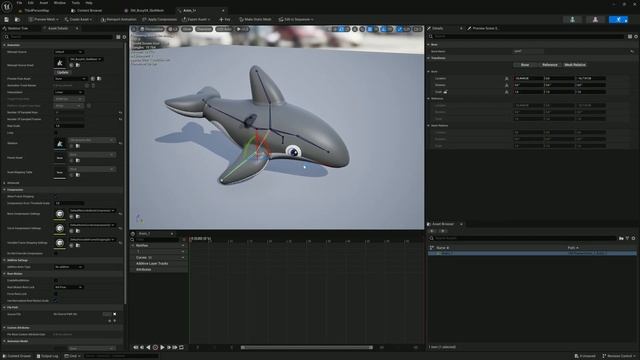Open the Additive Anim Type dropdown

pos(69,267)
